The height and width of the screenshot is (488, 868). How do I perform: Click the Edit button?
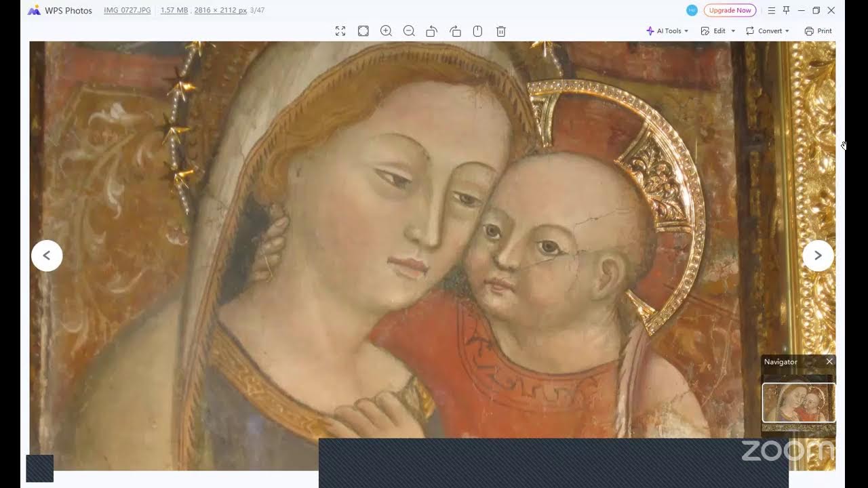714,31
